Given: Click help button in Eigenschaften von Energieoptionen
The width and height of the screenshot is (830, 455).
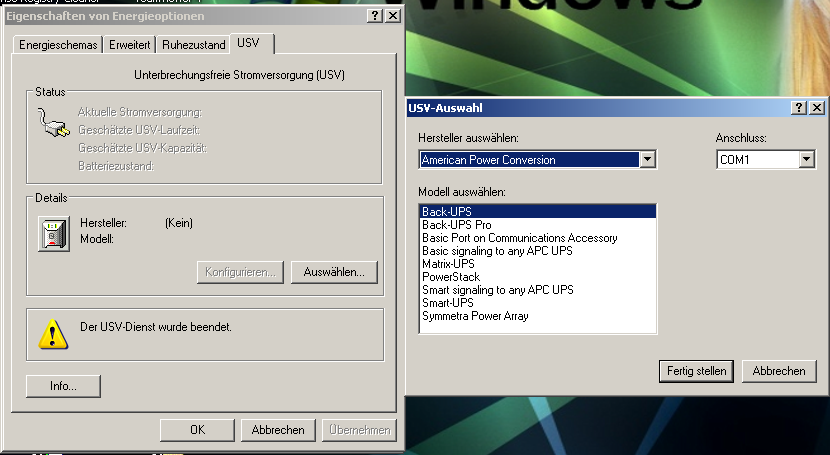Looking at the screenshot, I should 375,16.
